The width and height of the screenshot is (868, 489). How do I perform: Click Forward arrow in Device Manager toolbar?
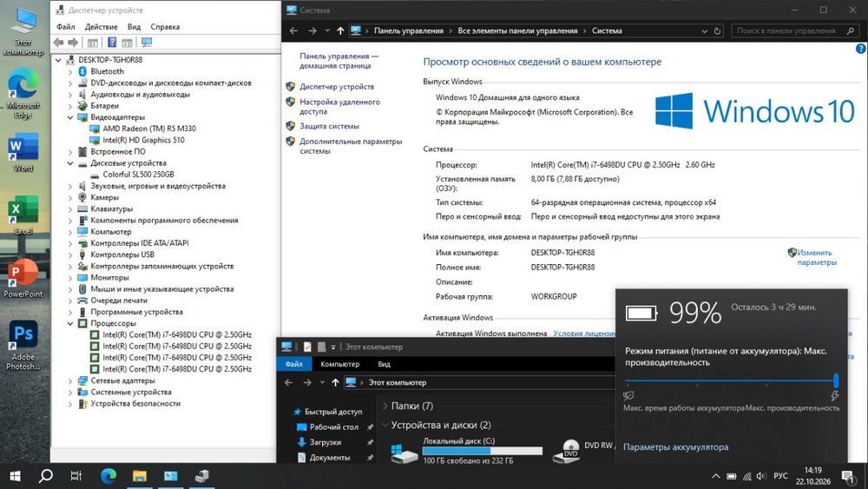tap(73, 42)
